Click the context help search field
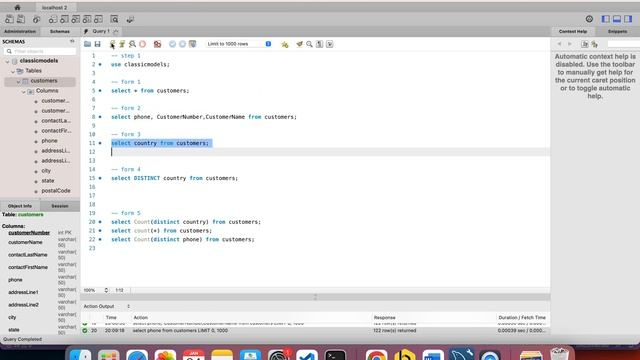This screenshot has width=640, height=360. click(x=623, y=44)
